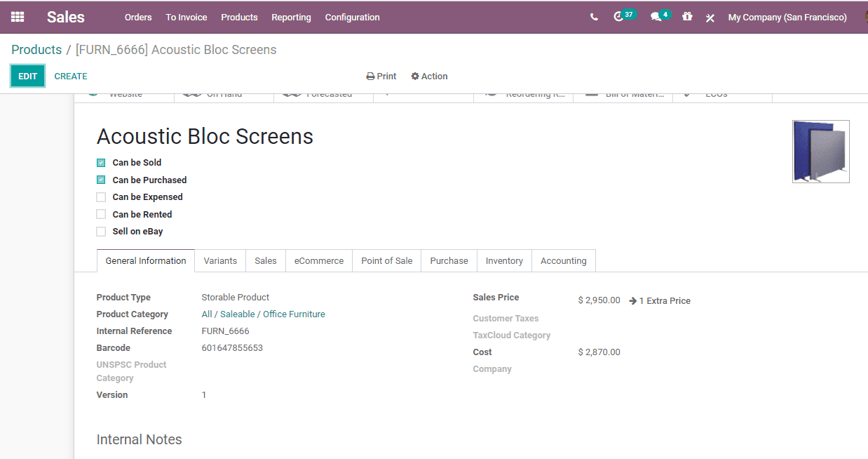The height and width of the screenshot is (459, 868).
Task: Toggle the Can be Sold checkbox
Action: 101,163
